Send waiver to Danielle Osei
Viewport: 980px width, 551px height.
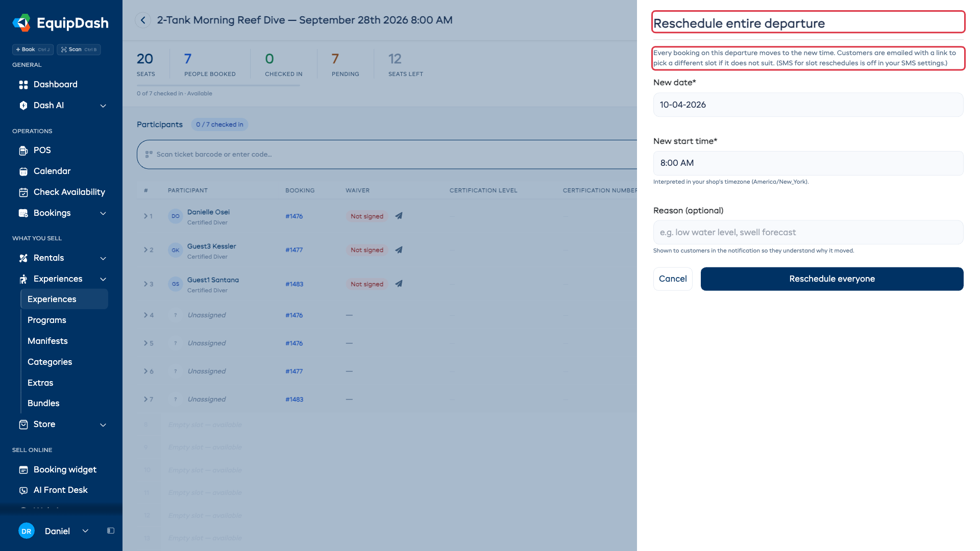pos(399,216)
